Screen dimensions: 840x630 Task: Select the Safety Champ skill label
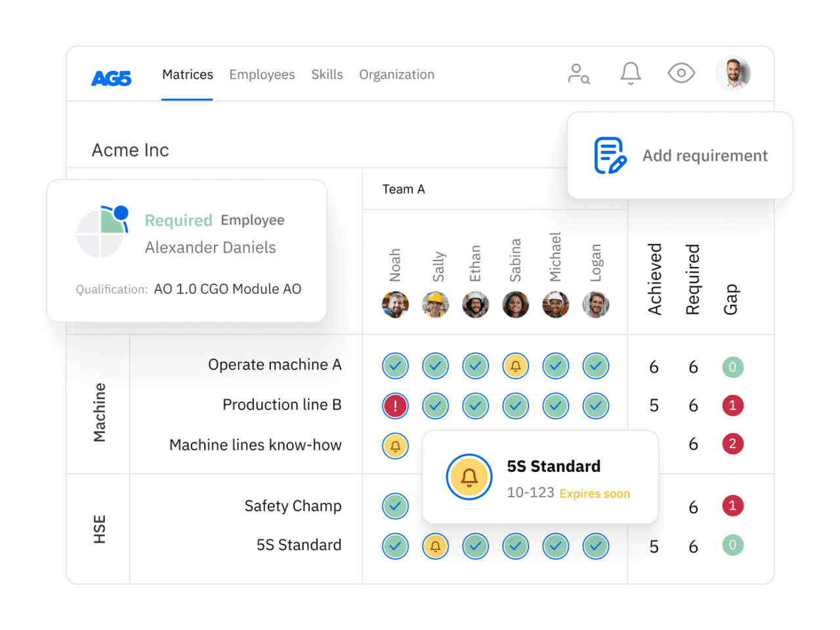pyautogui.click(x=293, y=506)
